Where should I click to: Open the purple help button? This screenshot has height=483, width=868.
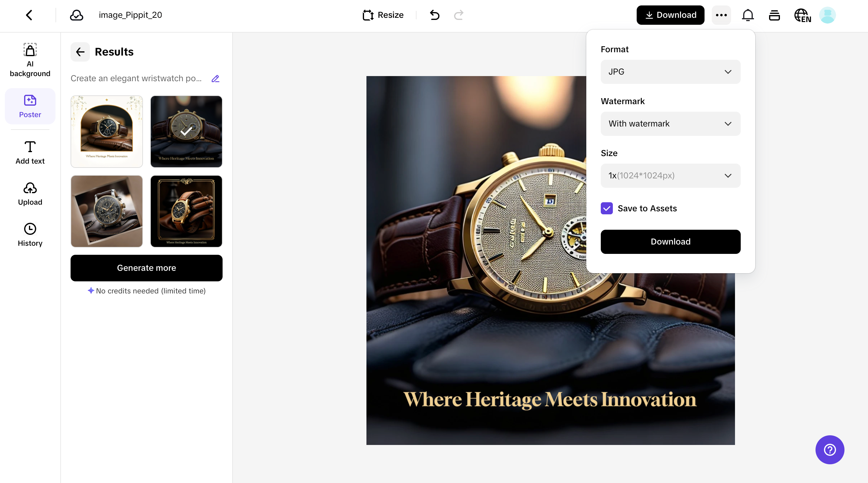(x=830, y=449)
